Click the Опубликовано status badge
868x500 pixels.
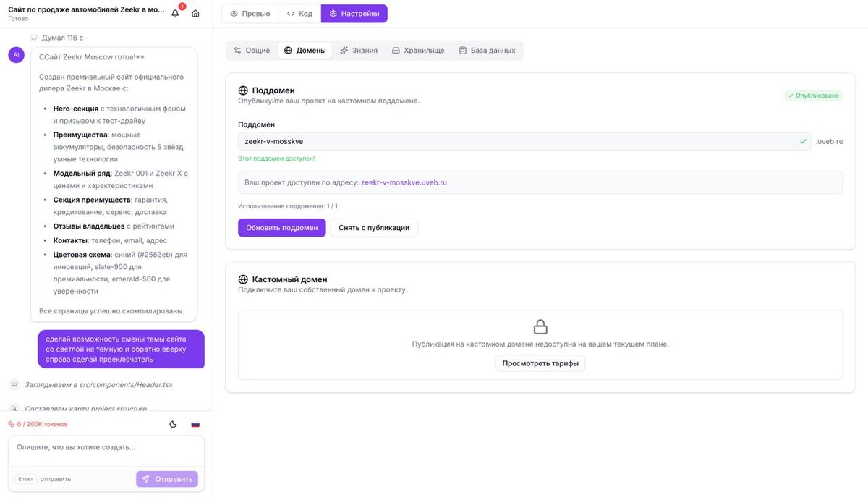click(x=814, y=96)
